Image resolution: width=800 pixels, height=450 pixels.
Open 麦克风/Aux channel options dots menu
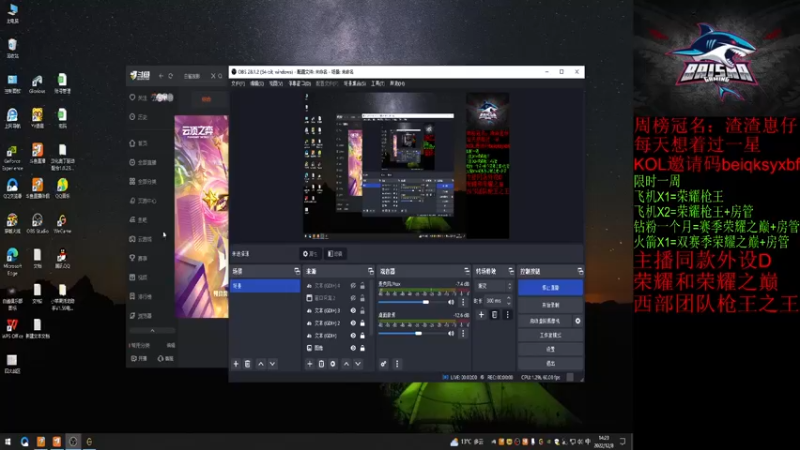click(463, 302)
